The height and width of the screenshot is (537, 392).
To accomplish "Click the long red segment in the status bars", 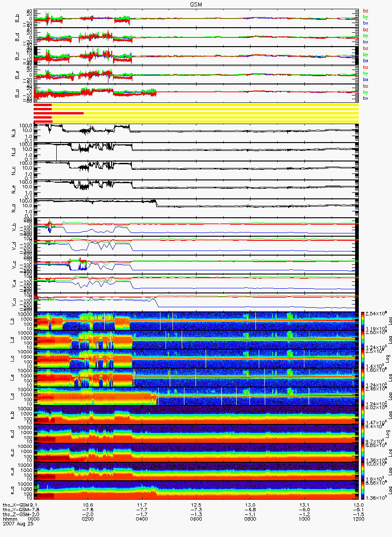I will pos(59,113).
